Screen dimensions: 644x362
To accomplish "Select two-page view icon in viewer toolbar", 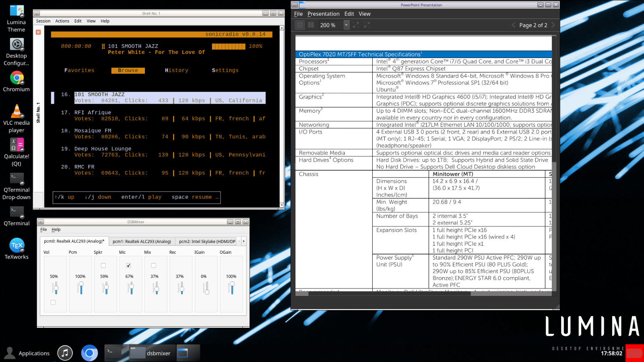I will tap(311, 25).
